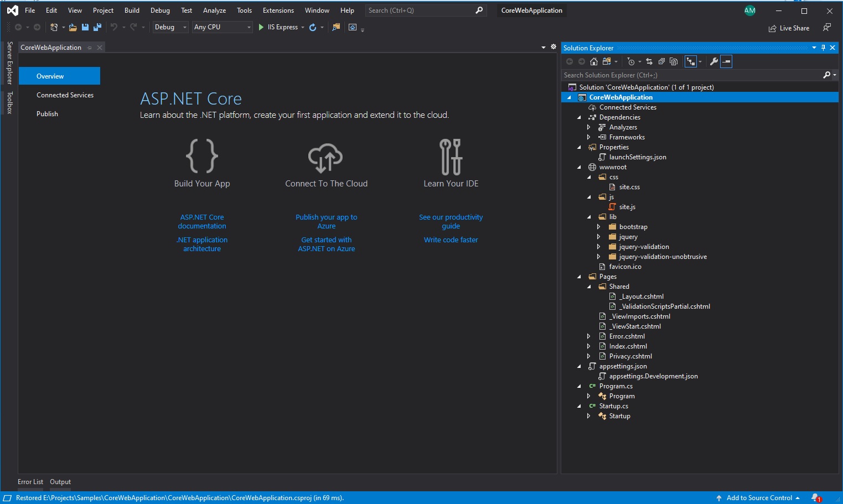Click the Undo arrow icon
This screenshot has width=843, height=504.
pyautogui.click(x=114, y=27)
